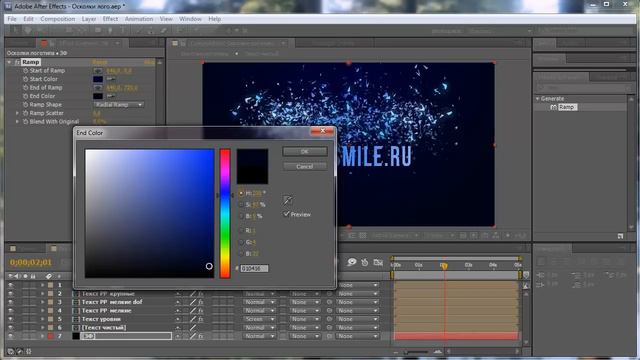The height and width of the screenshot is (360, 640).
Task: Toggle the Ramp Scatter stopwatch
Action: click(x=26, y=113)
